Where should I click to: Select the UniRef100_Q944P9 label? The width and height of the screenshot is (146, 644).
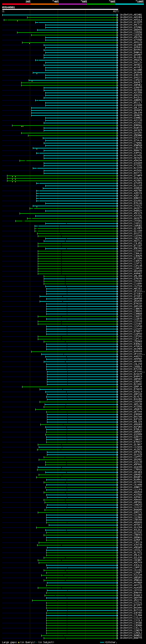click(x=131, y=110)
